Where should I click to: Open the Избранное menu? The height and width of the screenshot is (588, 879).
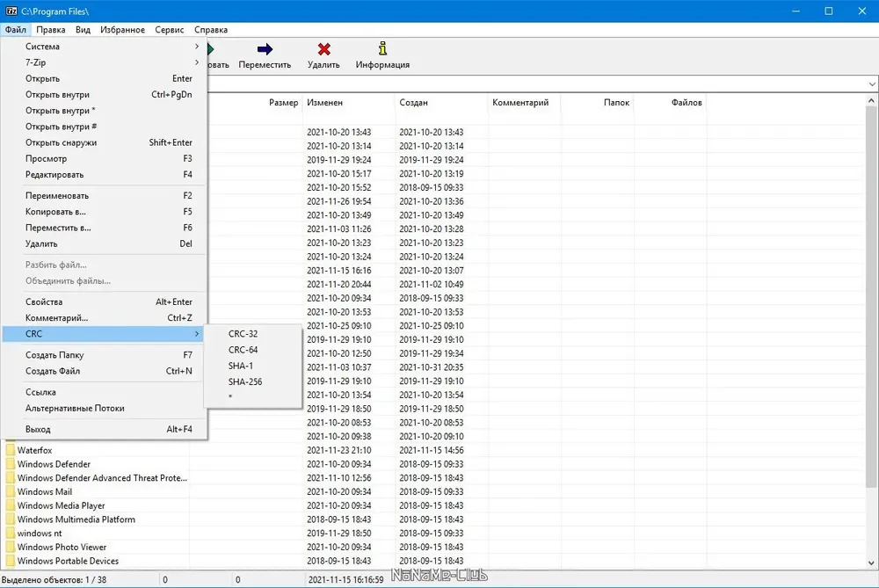[x=122, y=30]
